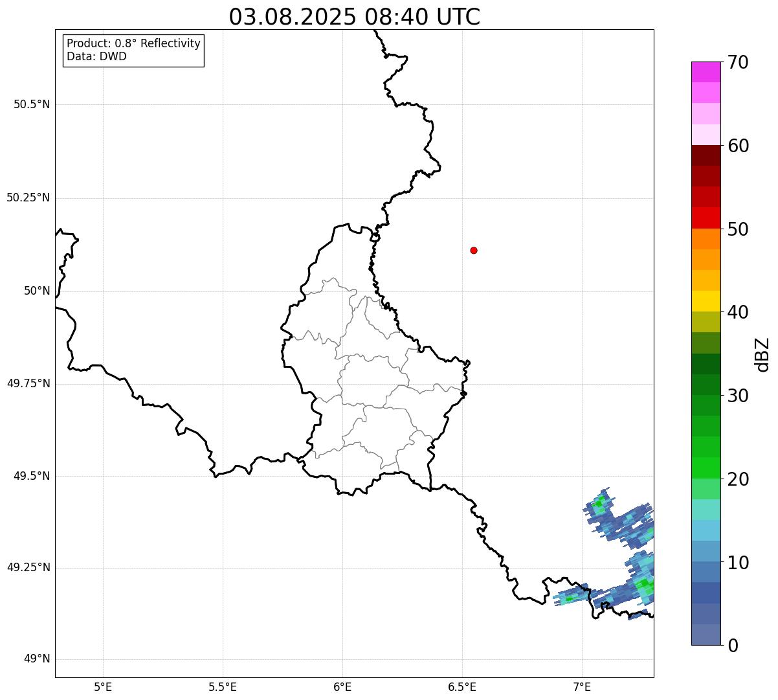Click the dark green colorbar segment near 33

[706, 364]
